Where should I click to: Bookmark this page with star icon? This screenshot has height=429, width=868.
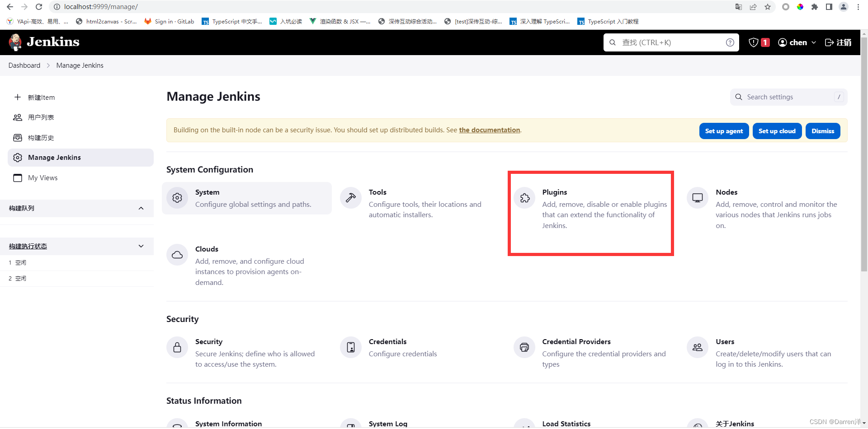point(768,7)
